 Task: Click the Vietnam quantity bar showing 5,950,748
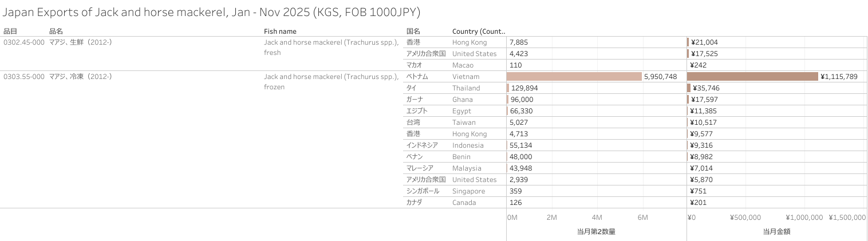[574, 77]
